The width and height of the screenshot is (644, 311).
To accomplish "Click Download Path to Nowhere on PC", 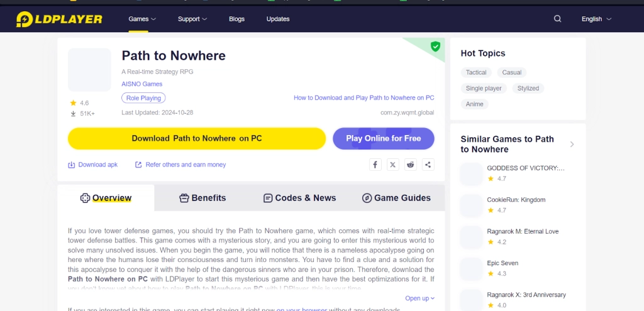I will pos(197,138).
